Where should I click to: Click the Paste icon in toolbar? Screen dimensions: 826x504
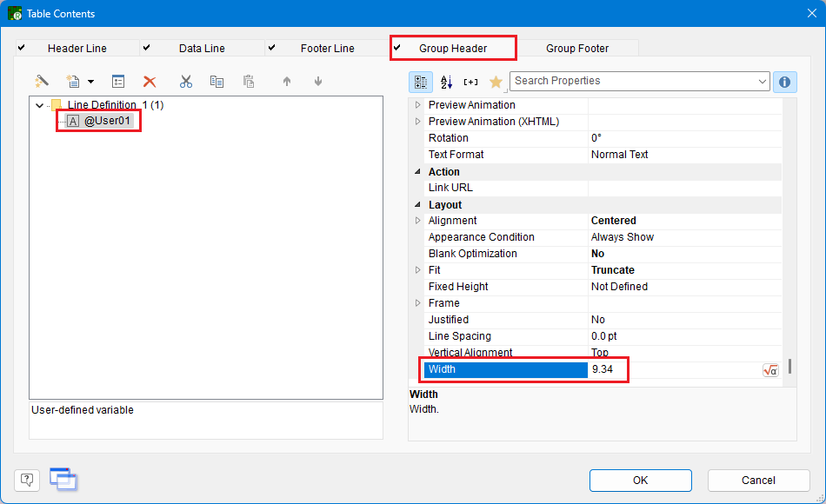(x=249, y=81)
